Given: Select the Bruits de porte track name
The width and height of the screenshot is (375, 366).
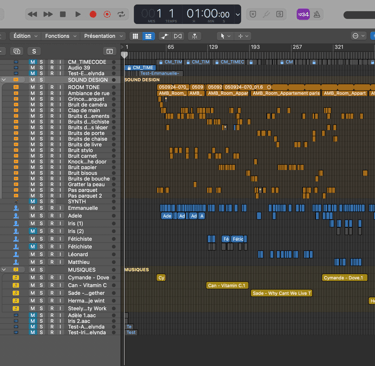Looking at the screenshot, I should pos(86,133).
